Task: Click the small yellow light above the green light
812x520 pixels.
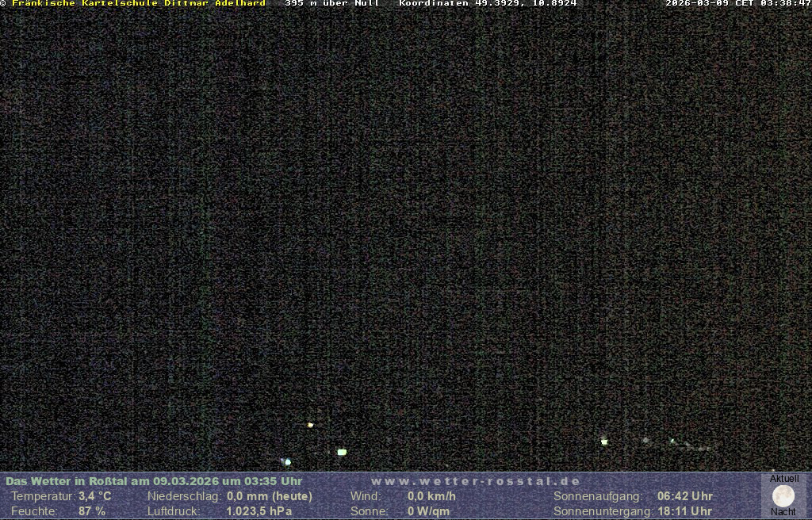Action: 310,425
